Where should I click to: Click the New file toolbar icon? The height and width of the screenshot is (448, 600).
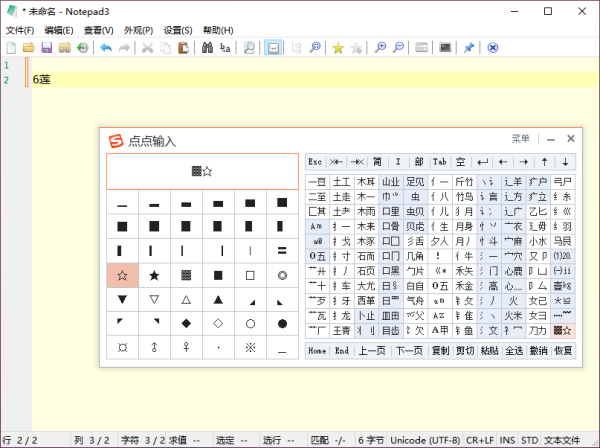tap(11, 48)
